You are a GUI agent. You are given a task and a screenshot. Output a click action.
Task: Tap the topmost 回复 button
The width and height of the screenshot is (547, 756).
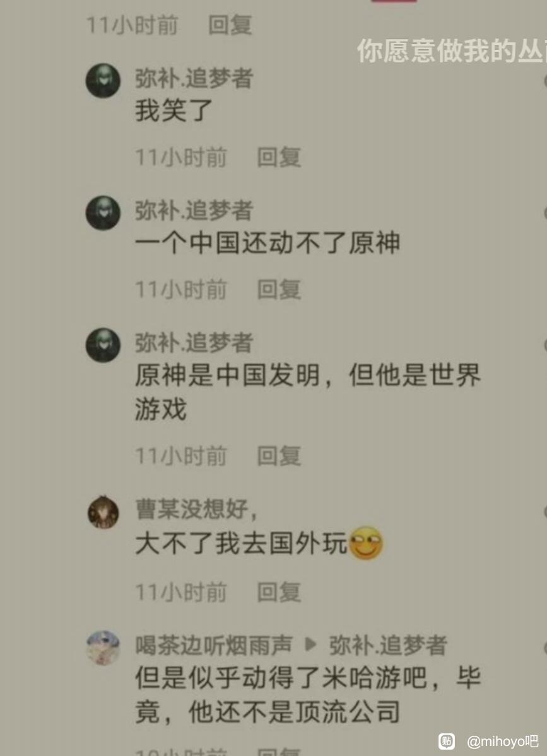tap(230, 25)
